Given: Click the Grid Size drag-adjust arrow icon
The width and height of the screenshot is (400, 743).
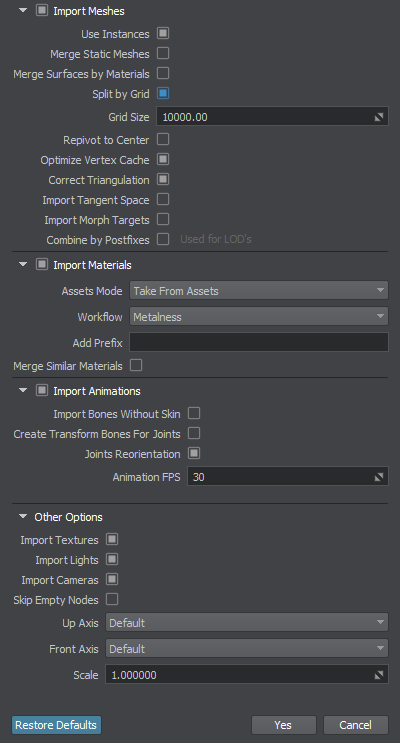Looking at the screenshot, I should coord(379,117).
